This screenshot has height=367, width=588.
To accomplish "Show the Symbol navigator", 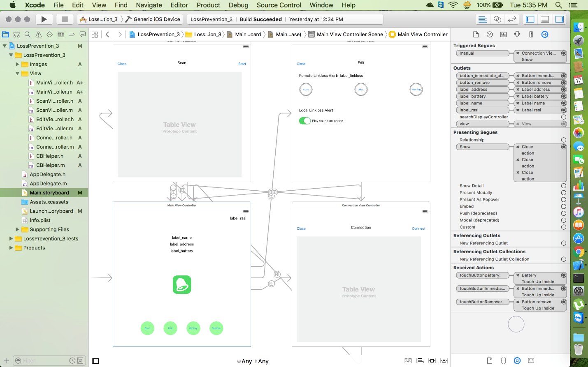I will click(16, 35).
